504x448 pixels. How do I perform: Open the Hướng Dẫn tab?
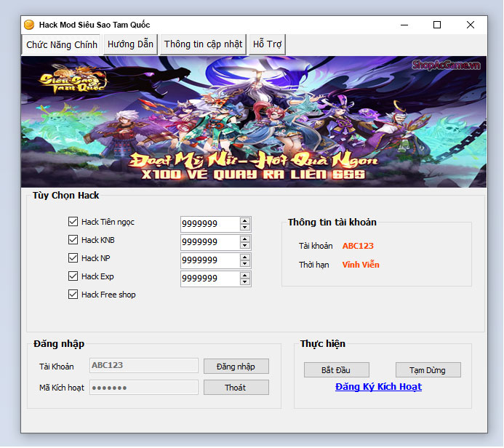pyautogui.click(x=130, y=44)
